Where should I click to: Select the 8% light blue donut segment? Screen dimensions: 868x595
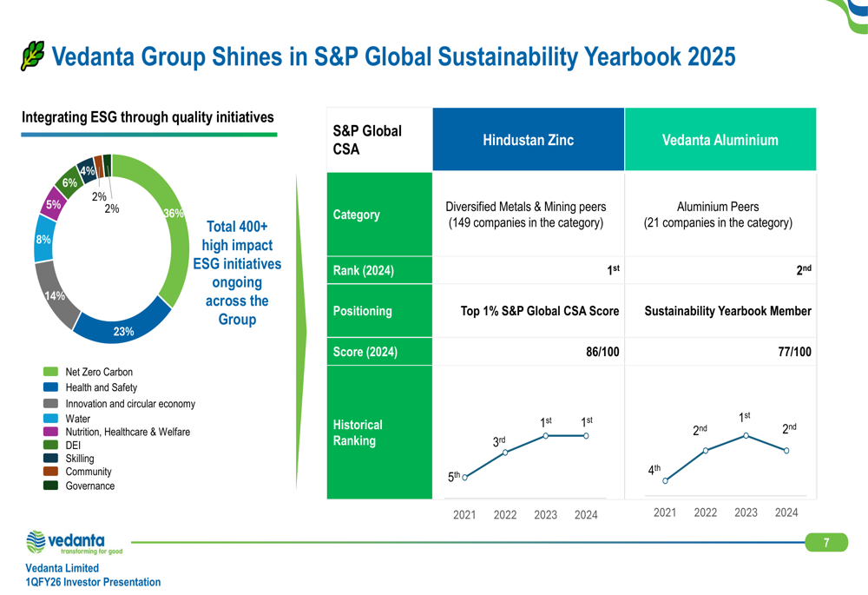(44, 239)
